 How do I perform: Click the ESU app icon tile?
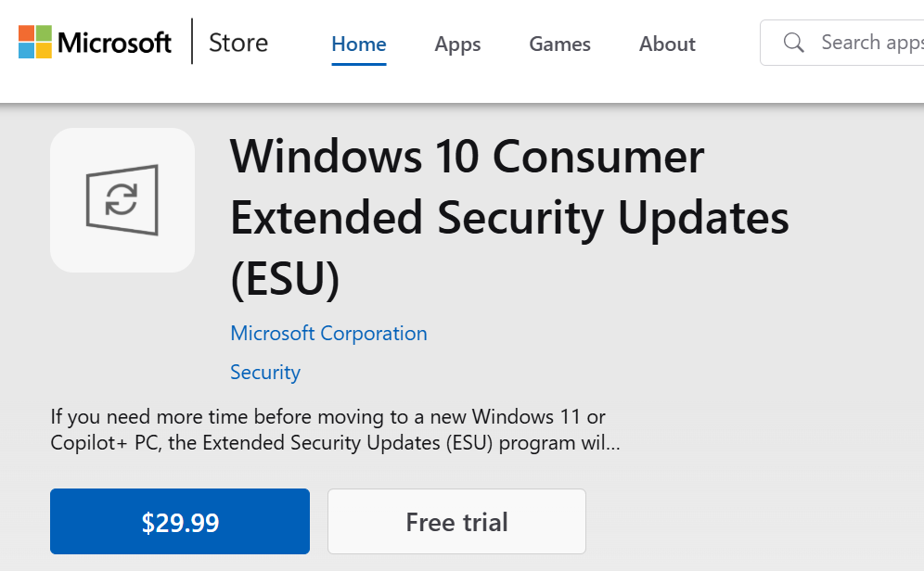click(122, 200)
